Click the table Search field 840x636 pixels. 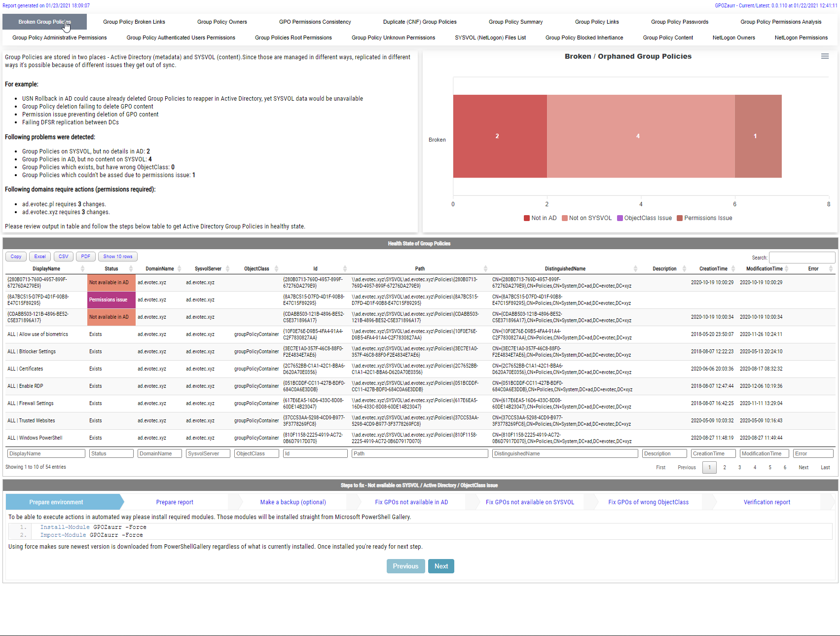(802, 257)
